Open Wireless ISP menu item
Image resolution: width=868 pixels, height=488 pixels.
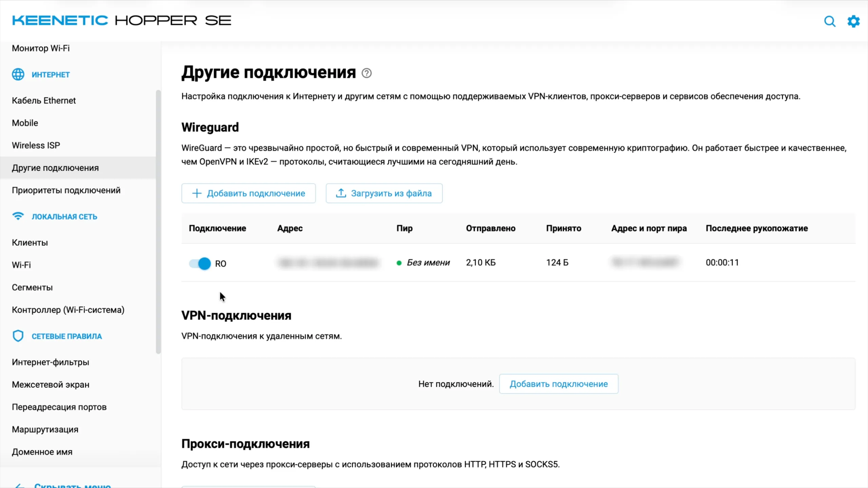coord(36,145)
